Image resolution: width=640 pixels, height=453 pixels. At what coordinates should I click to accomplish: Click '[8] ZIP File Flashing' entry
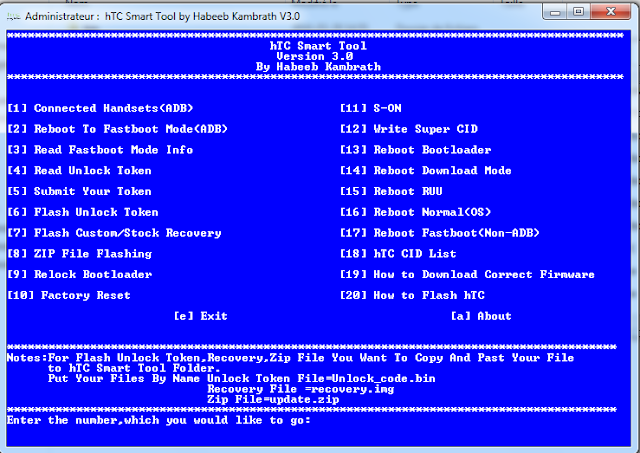[80, 254]
